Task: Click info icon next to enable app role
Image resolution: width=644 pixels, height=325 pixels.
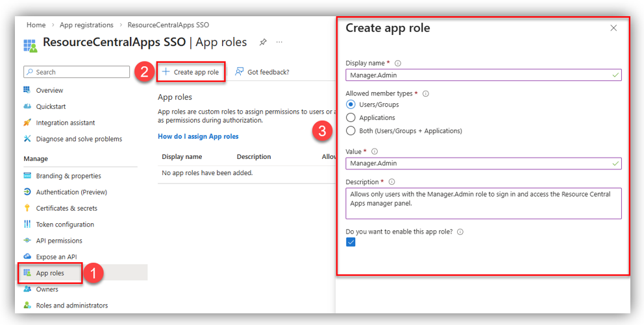Action: click(460, 232)
